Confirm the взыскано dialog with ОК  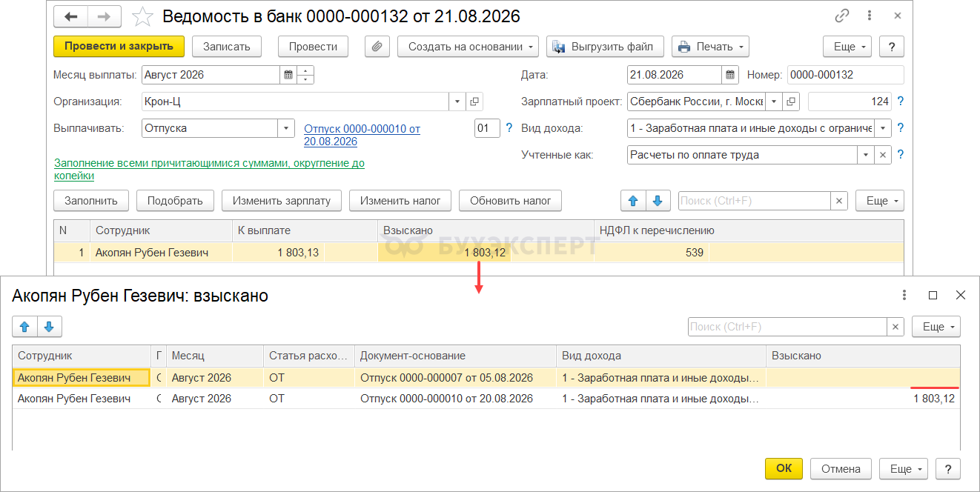tap(784, 468)
